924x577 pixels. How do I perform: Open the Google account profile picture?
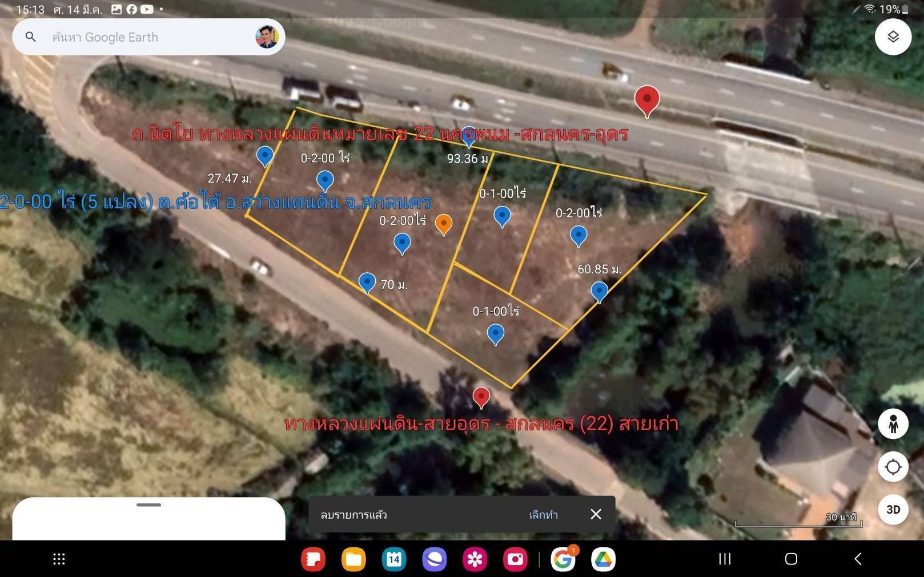click(267, 37)
